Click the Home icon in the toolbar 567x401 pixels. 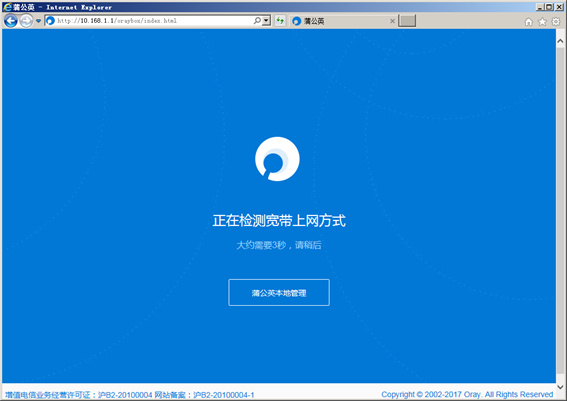tap(529, 22)
